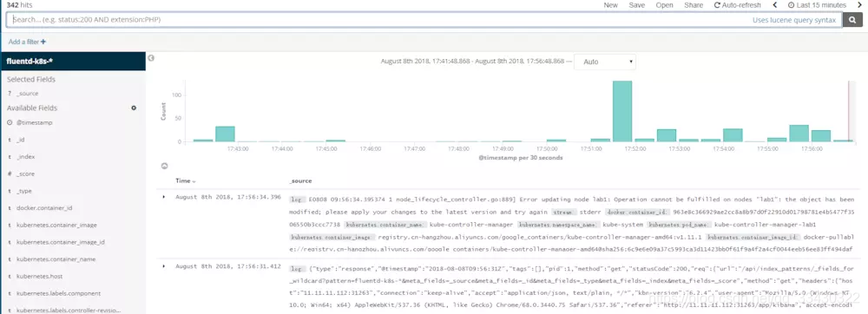This screenshot has width=868, height=314.
Task: Click the Selected Fields heading
Action: point(31,79)
